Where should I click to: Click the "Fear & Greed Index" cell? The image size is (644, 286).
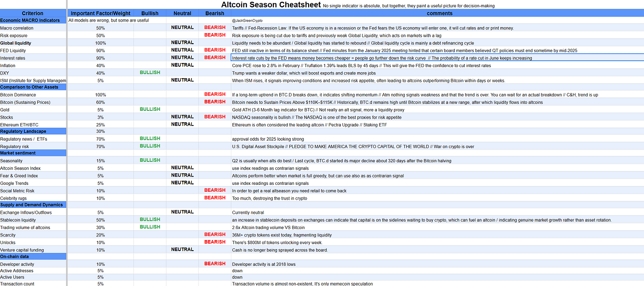[33, 176]
